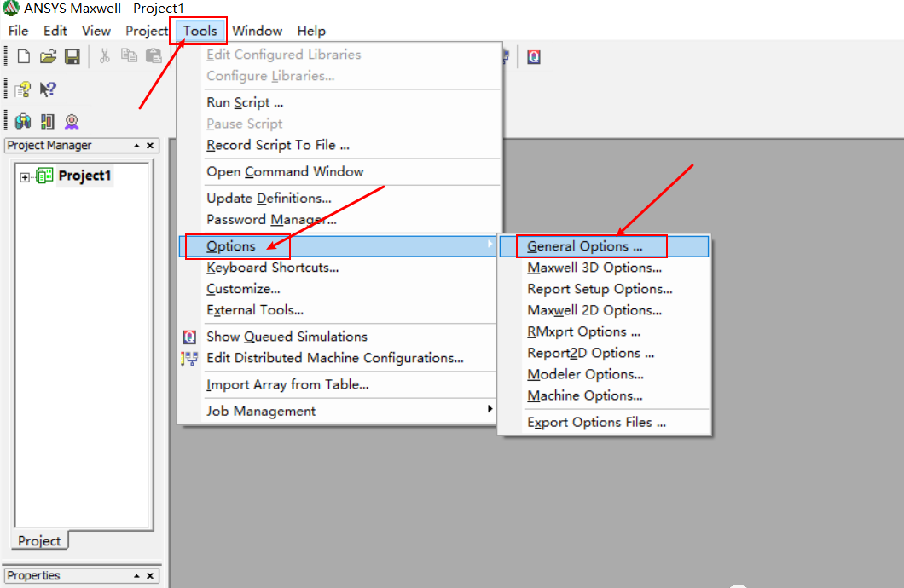This screenshot has width=904, height=588.
Task: Open the Window menu
Action: coord(258,31)
